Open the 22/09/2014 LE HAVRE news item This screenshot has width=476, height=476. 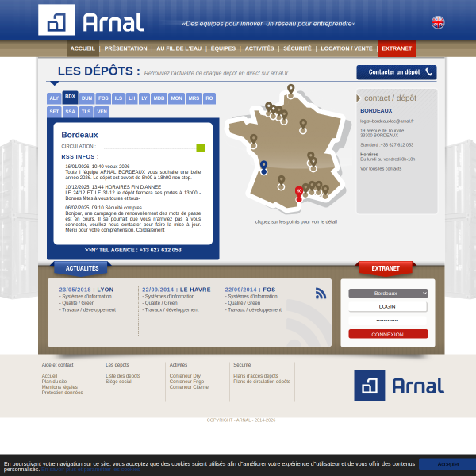(x=176, y=290)
